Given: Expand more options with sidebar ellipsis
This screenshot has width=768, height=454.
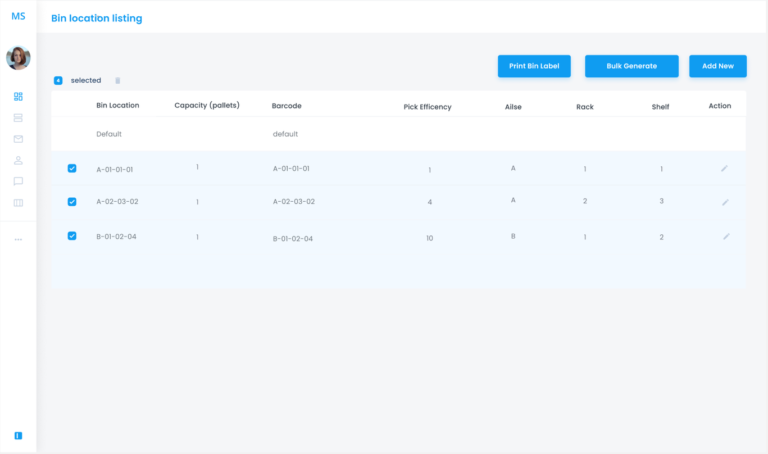Looking at the screenshot, I should 18,239.
